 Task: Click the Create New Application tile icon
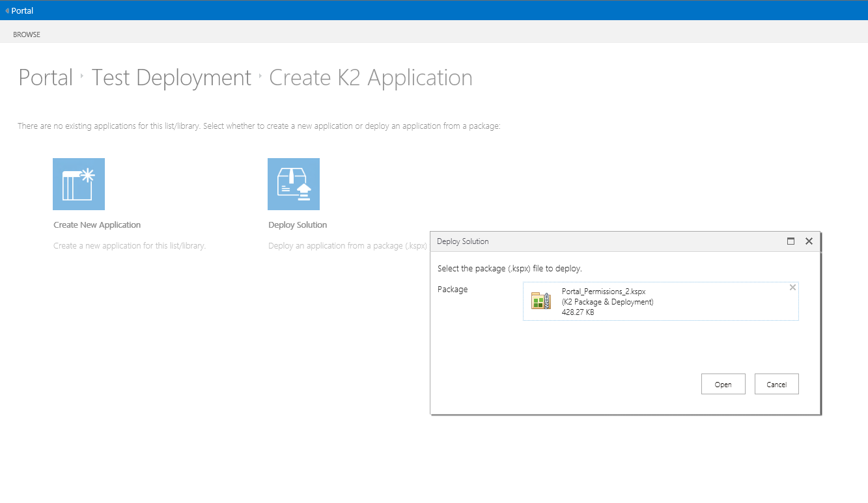click(79, 184)
